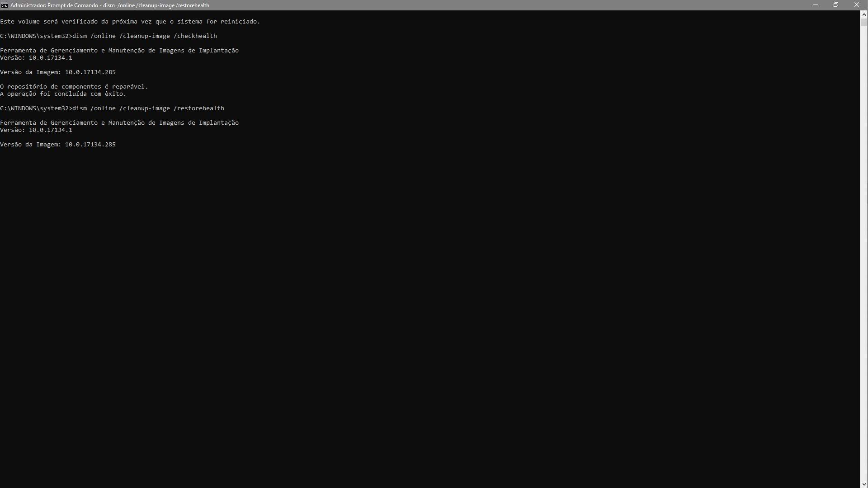
Task: Click the first 'Versão da Imagem: 10.0.17134.285' line
Action: [x=58, y=72]
